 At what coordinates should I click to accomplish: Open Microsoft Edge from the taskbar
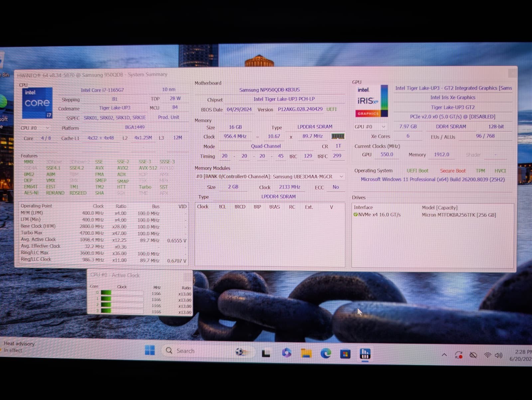point(326,353)
